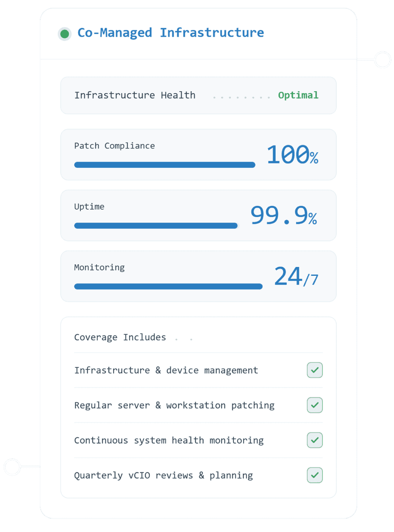Select Continuous system health monitoring text
This screenshot has width=394, height=532.
[x=169, y=440]
